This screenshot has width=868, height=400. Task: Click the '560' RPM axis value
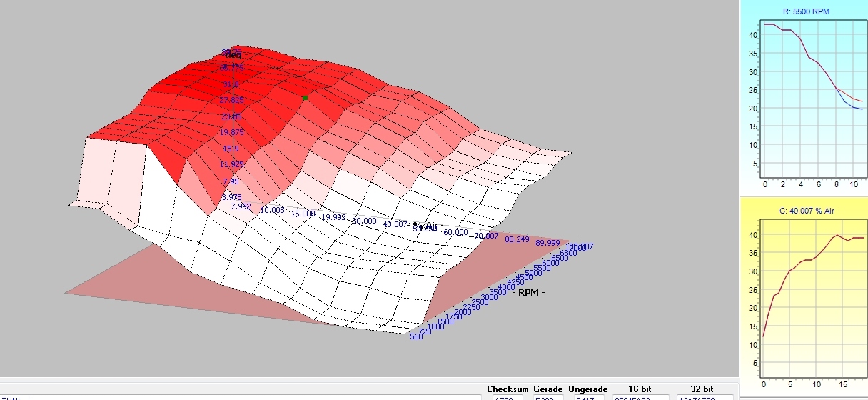416,336
